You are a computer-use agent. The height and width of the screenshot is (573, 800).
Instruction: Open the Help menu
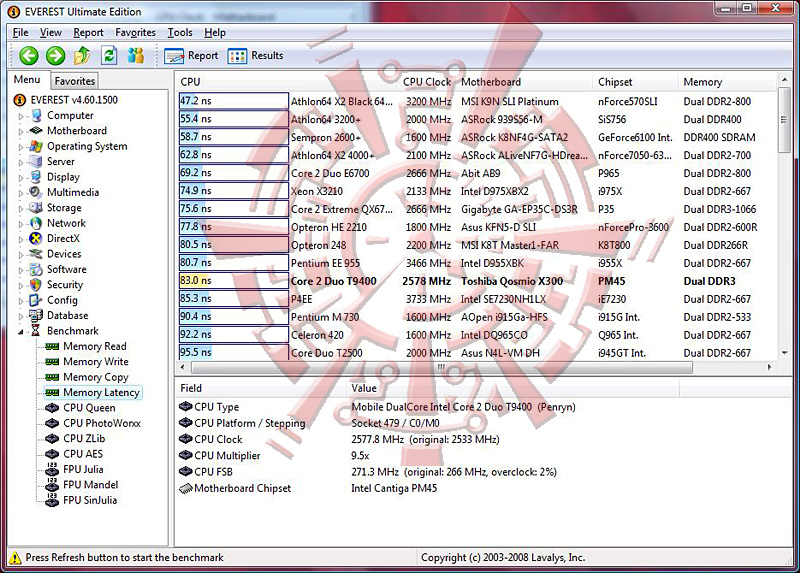pyautogui.click(x=215, y=33)
